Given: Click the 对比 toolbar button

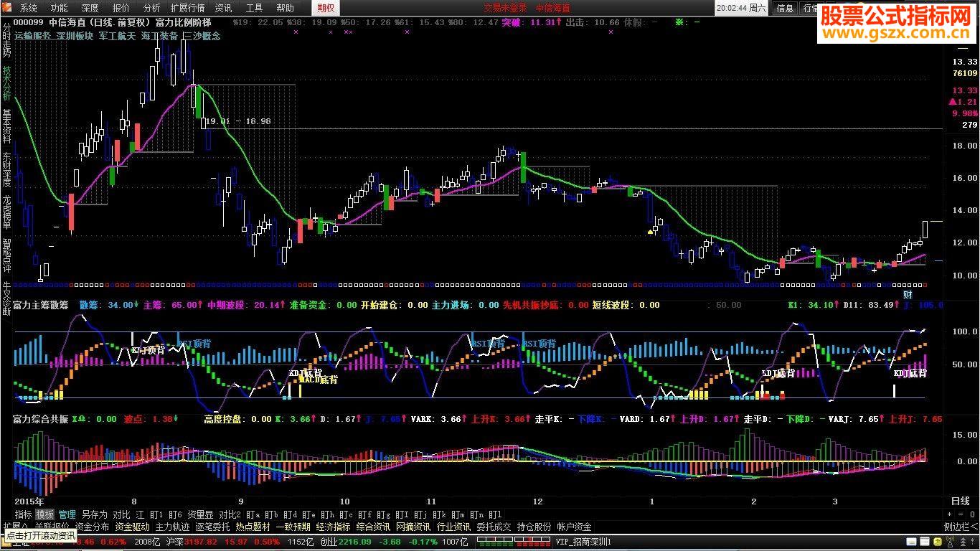Looking at the screenshot, I should click(x=121, y=514).
